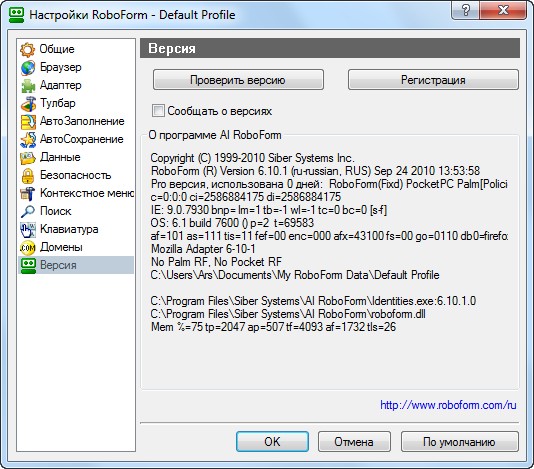Click По умолчанию button
The image size is (534, 469).
(x=460, y=442)
